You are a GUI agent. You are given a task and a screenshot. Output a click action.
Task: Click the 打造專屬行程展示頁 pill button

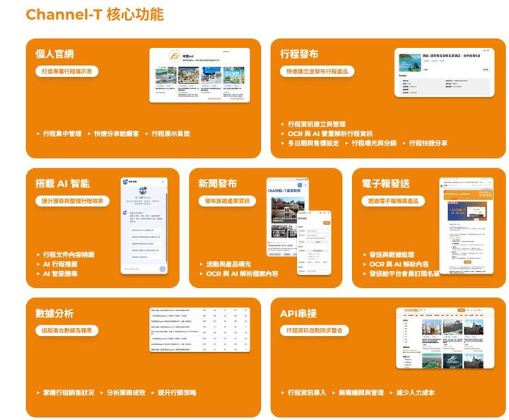click(x=66, y=71)
